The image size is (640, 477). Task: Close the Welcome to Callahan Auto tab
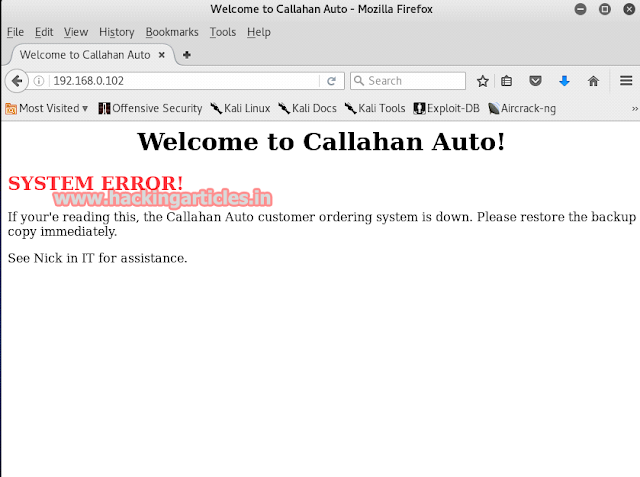tap(162, 55)
